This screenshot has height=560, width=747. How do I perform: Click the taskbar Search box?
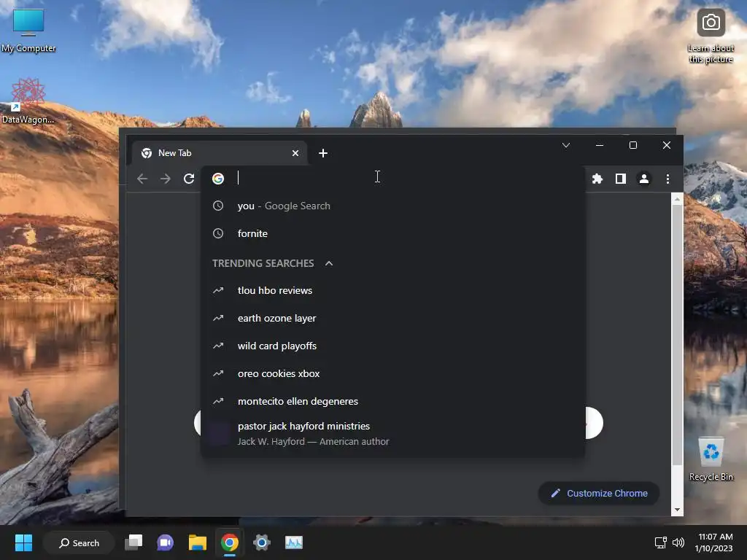tap(79, 542)
